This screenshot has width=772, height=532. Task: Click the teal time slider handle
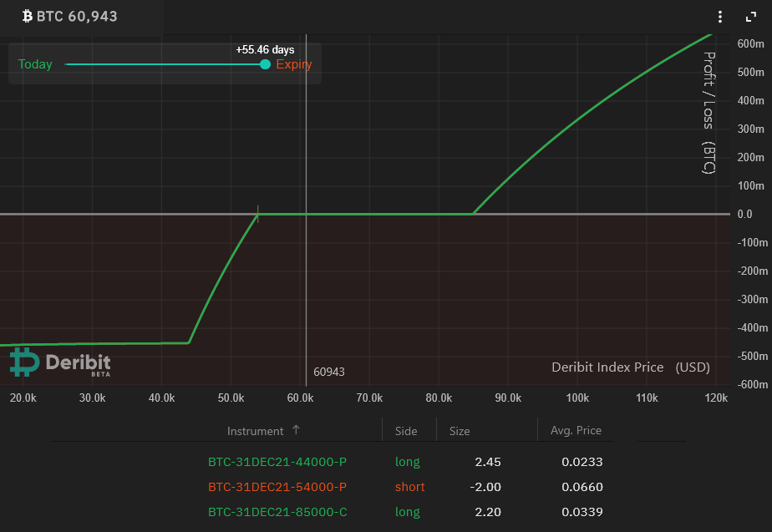tap(265, 64)
